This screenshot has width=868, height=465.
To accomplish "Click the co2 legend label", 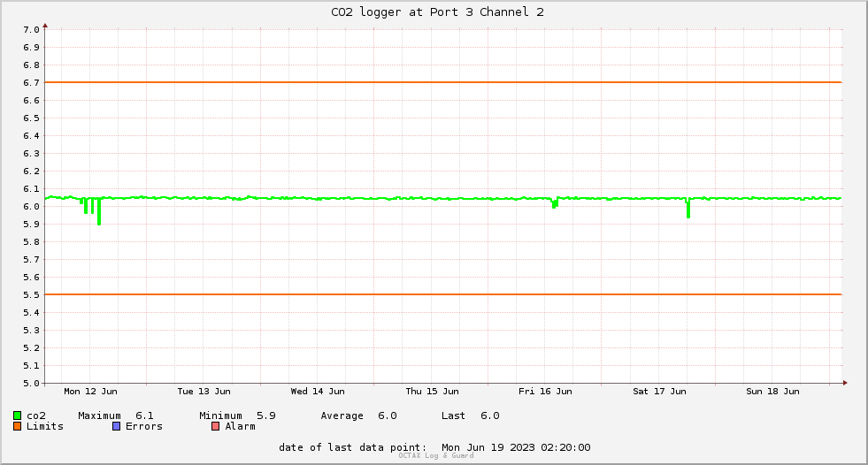I will click(x=36, y=415).
